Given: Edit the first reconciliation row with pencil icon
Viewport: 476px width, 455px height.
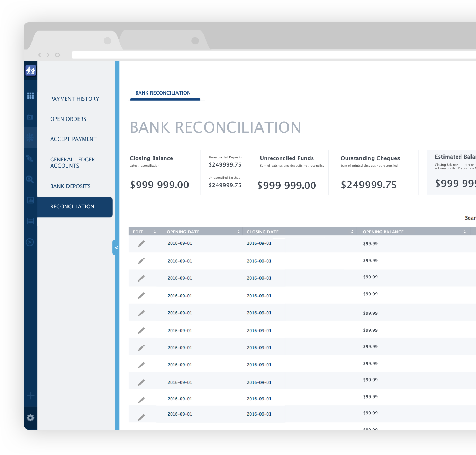Looking at the screenshot, I should click(x=141, y=243).
